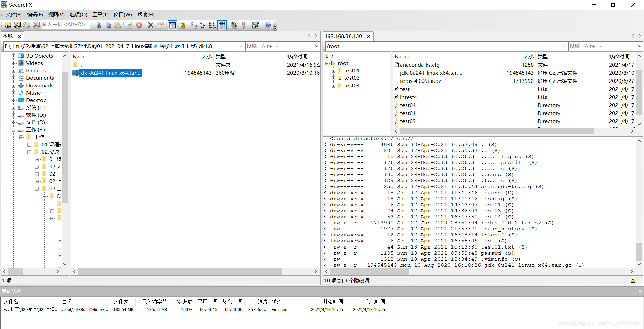Click the local file list horizontal scrollbar
The height and width of the screenshot is (329, 644).
(180, 272)
